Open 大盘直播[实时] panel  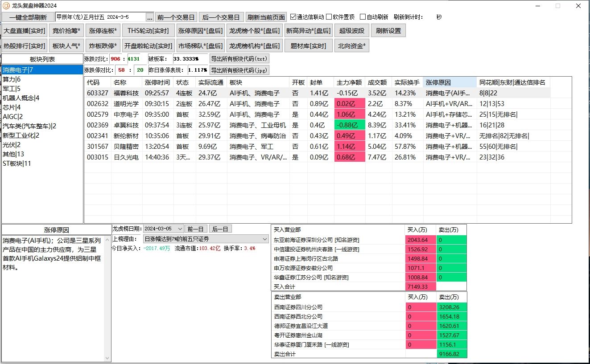tap(25, 31)
